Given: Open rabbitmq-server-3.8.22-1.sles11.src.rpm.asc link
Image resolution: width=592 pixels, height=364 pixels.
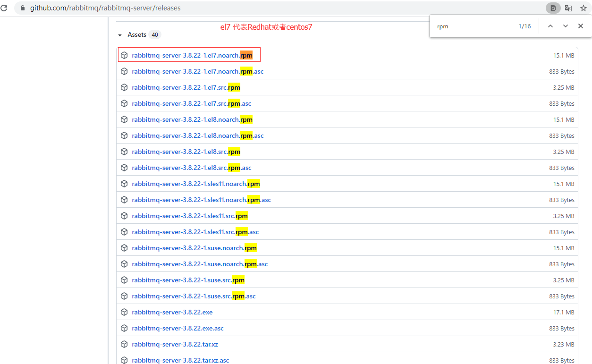Looking at the screenshot, I should coord(195,232).
